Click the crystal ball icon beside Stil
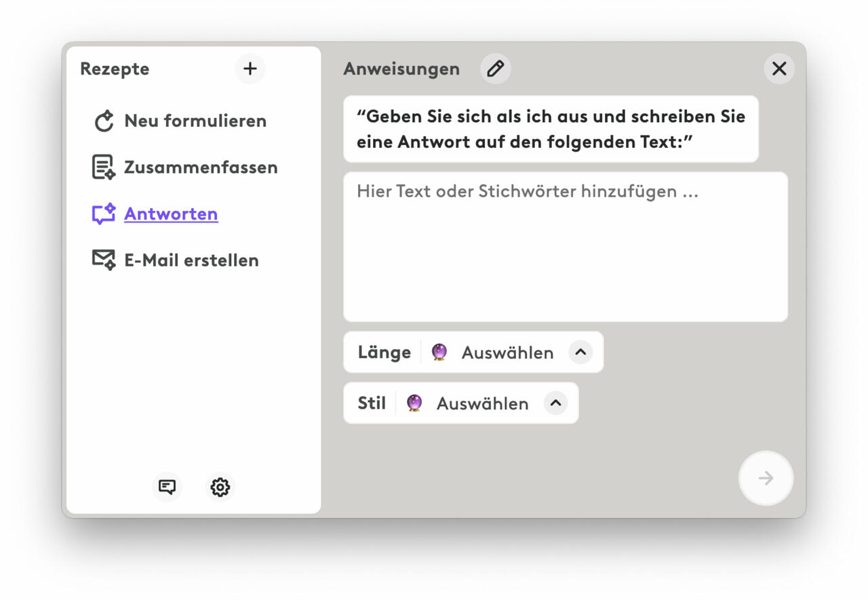Screen dimensions: 868x600 [414, 403]
